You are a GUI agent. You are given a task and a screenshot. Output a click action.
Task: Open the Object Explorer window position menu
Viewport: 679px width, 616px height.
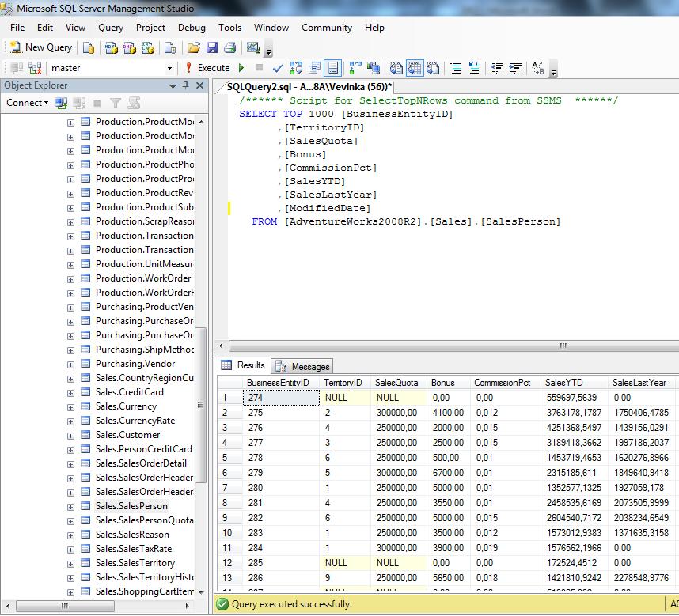tap(173, 85)
